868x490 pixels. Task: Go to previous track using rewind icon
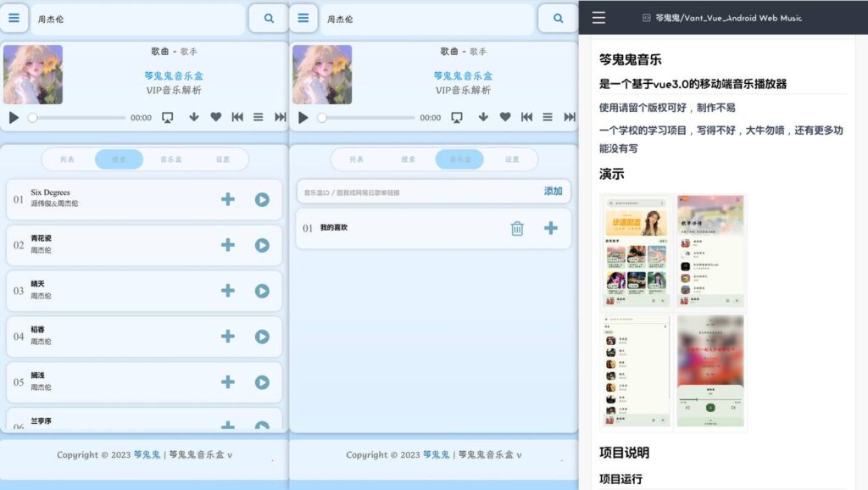238,117
